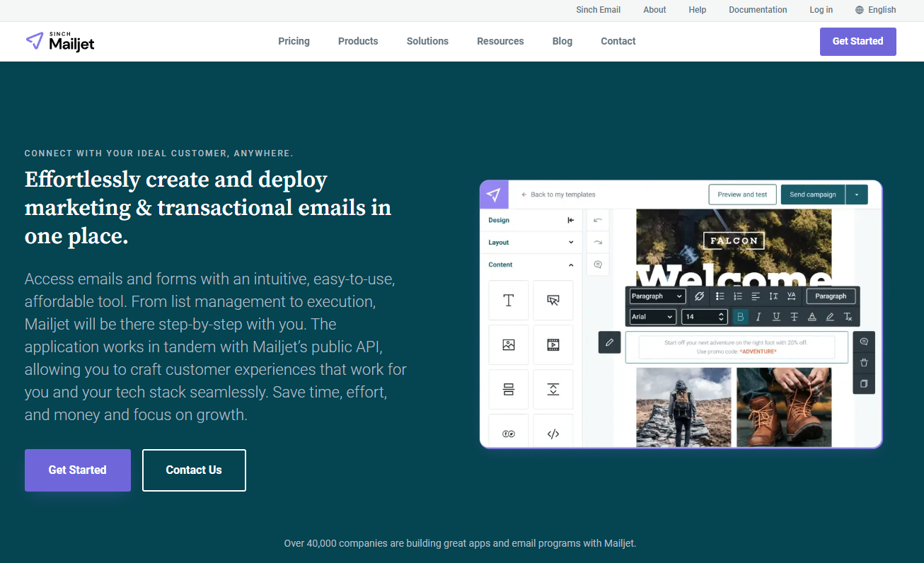This screenshot has height=563, width=924.
Task: Click the Contact Us button
Action: [194, 470]
